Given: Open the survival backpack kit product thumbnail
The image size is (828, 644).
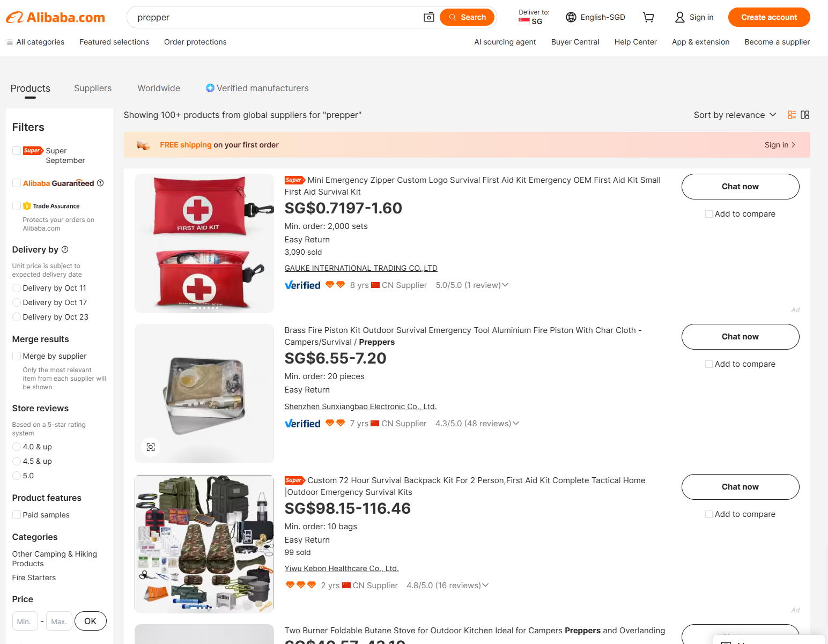Looking at the screenshot, I should coord(204,544).
